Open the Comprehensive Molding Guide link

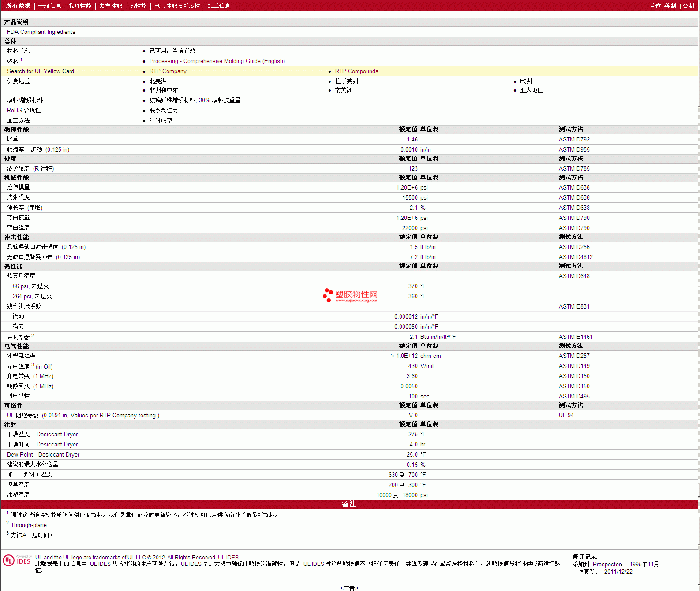tap(217, 61)
